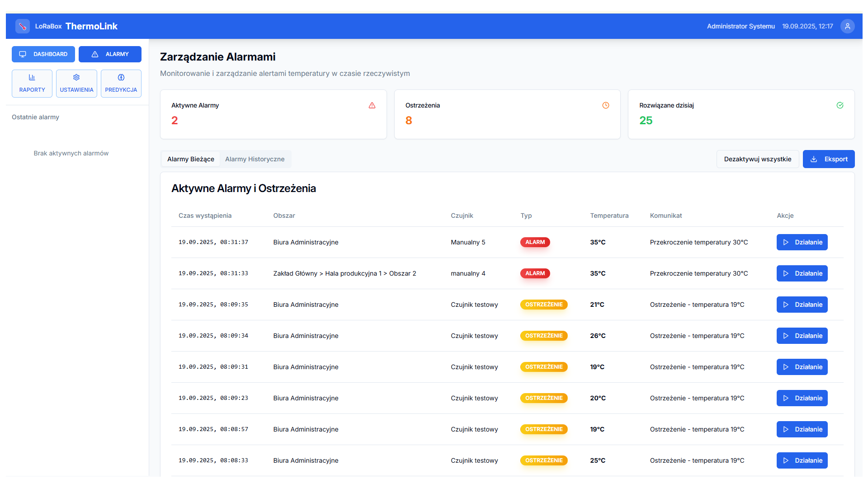Click Działanie in the 08:08:33 warning row
This screenshot has height=488, width=868.
(x=802, y=460)
